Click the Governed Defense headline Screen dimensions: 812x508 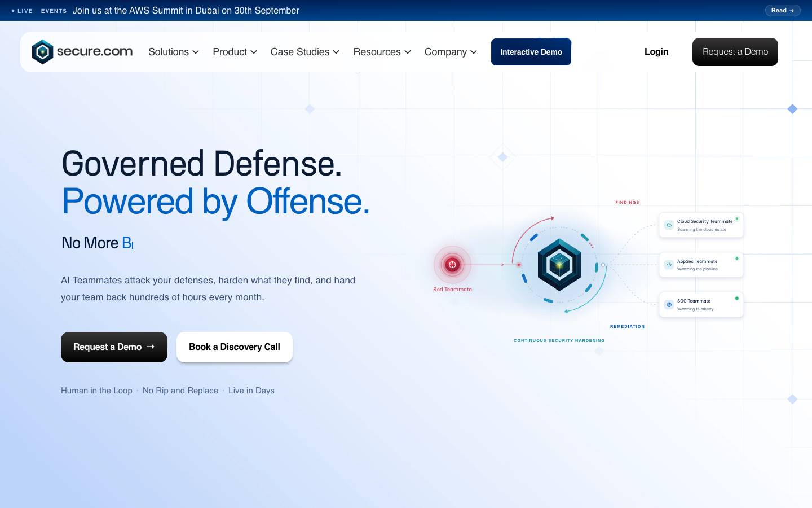pos(202,164)
